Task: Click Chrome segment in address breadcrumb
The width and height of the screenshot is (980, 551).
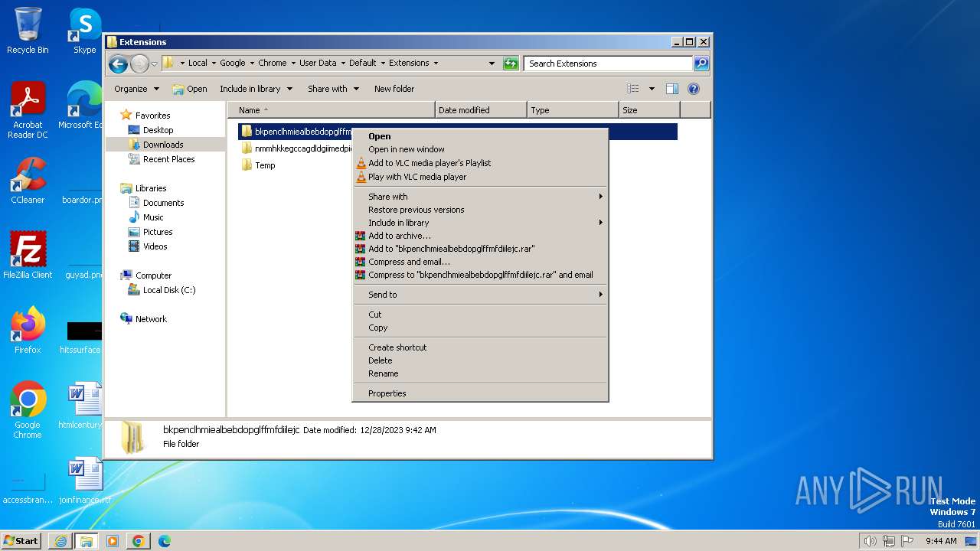Action: tap(273, 64)
